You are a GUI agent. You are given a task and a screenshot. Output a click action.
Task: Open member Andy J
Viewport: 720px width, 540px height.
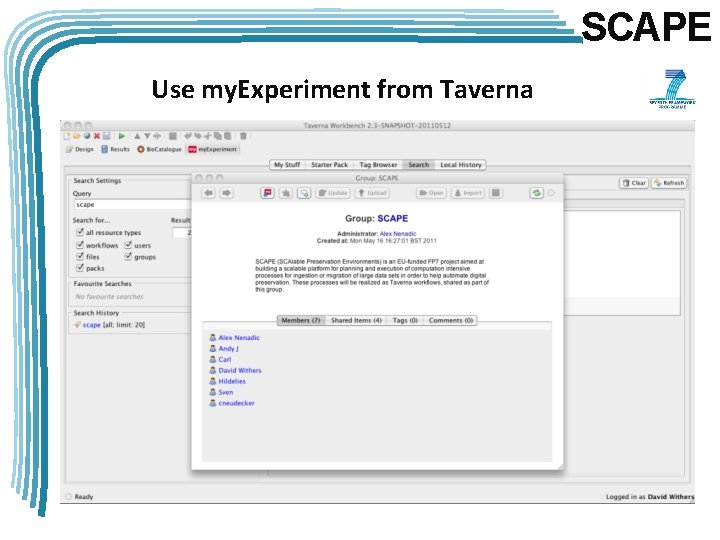pyautogui.click(x=228, y=349)
